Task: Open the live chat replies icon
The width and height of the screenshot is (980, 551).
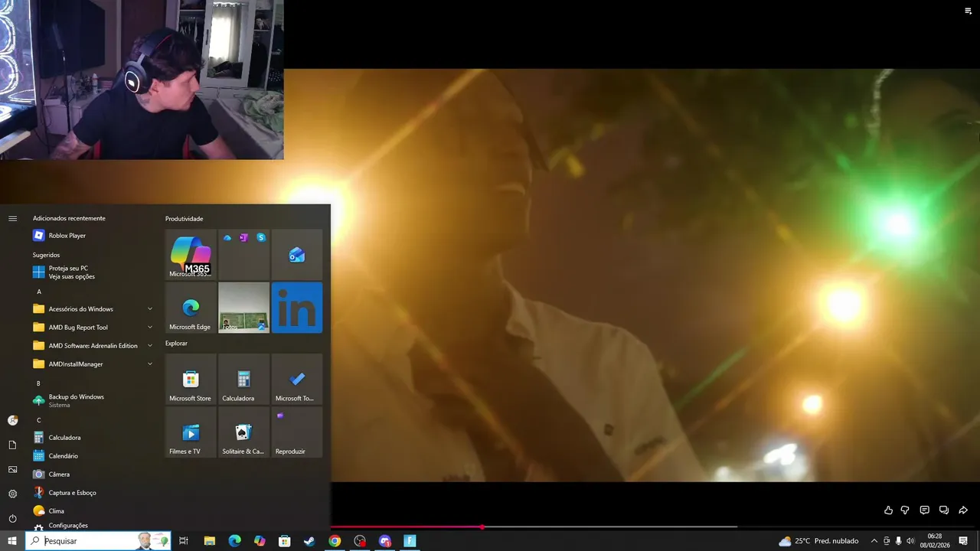Action: [944, 510]
